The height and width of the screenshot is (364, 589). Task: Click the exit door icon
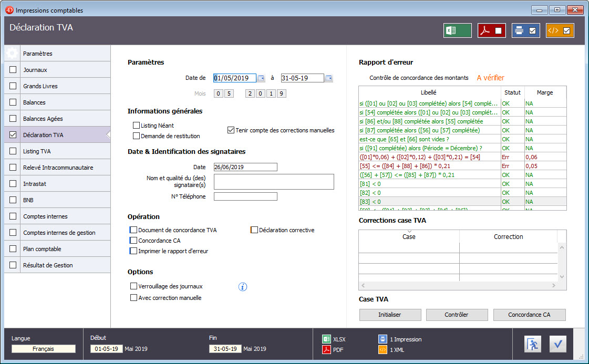(532, 344)
